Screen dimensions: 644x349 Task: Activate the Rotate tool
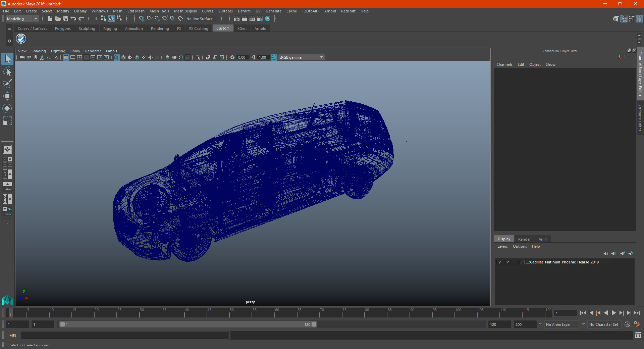7,108
